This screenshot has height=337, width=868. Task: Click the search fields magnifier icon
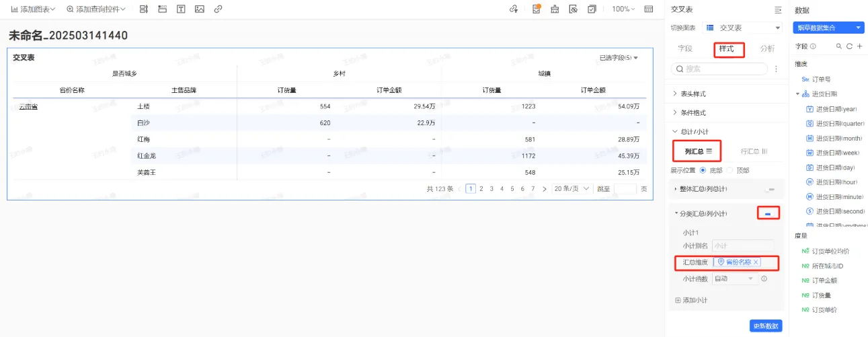tap(838, 46)
